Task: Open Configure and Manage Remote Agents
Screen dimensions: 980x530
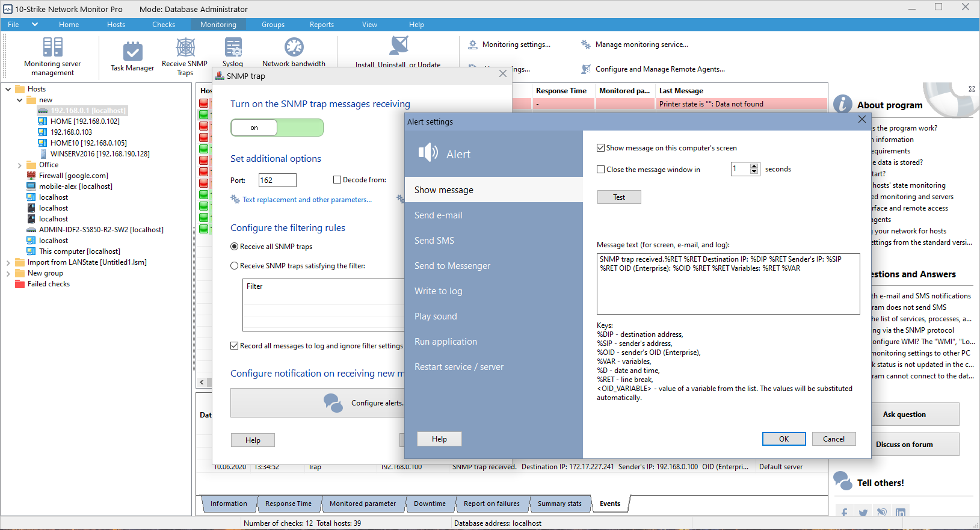Action: pos(653,69)
